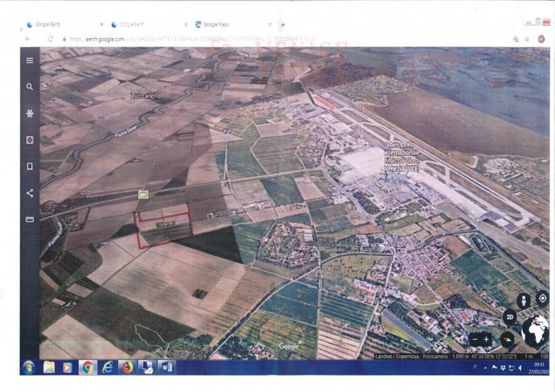Launch Voyager from the ship wheel icon

(30, 113)
